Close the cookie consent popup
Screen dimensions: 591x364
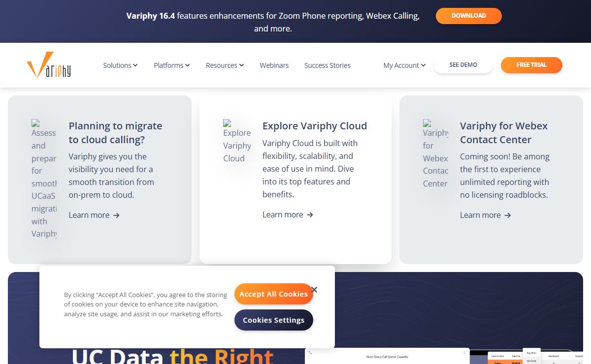[x=314, y=290]
